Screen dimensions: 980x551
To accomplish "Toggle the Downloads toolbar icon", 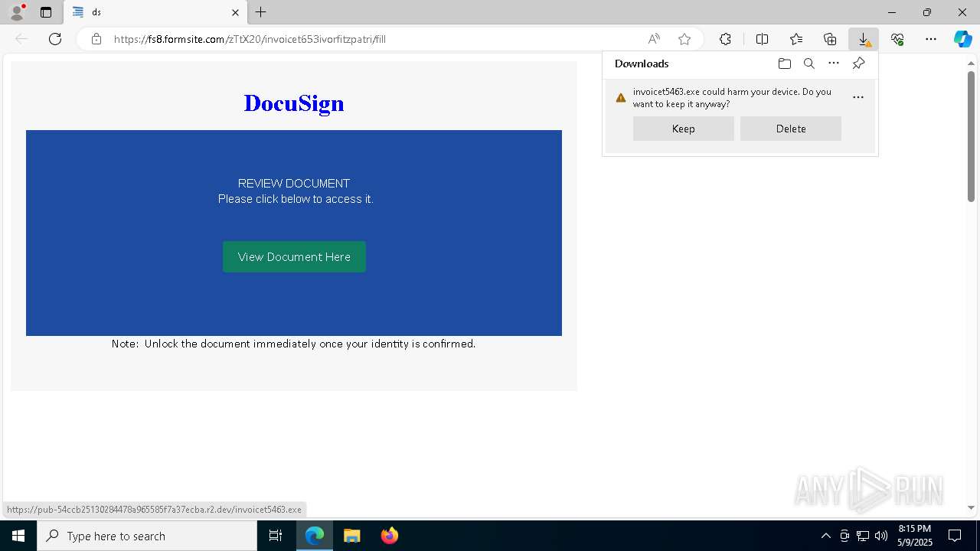I will click(x=864, y=39).
